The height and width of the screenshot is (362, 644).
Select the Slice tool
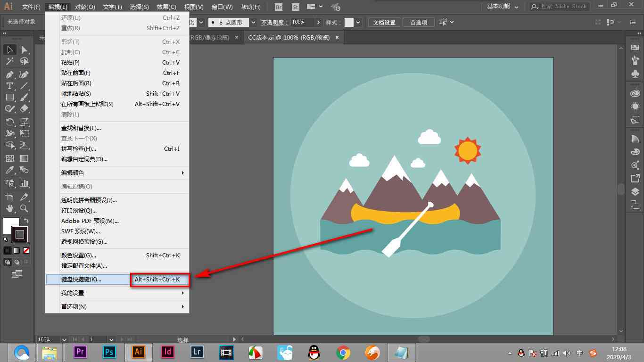(24, 197)
